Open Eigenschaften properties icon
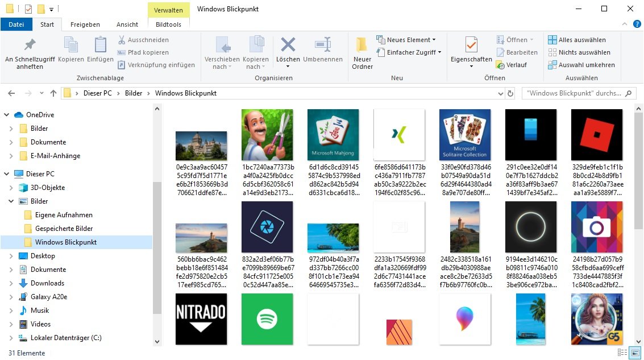The width and height of the screenshot is (644, 360). [x=471, y=45]
